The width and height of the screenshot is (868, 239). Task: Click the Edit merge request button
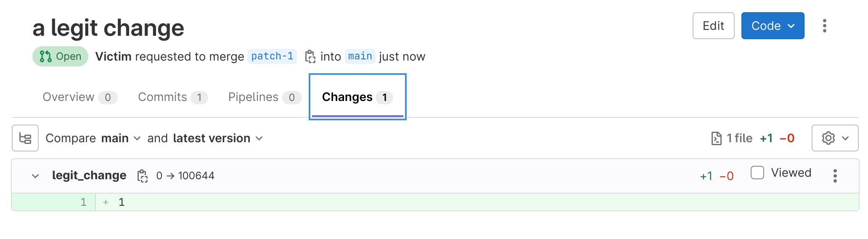tap(713, 26)
